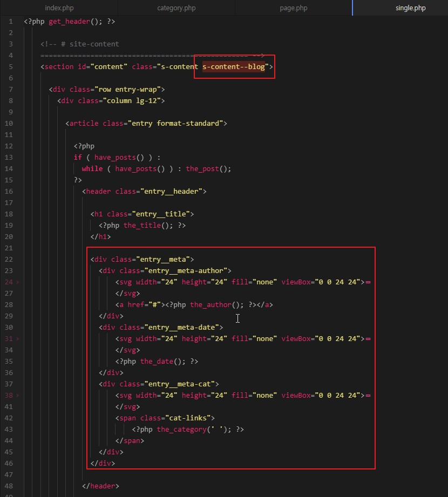Click the closing </div> tag on line 46
The image size is (448, 497).
103,463
